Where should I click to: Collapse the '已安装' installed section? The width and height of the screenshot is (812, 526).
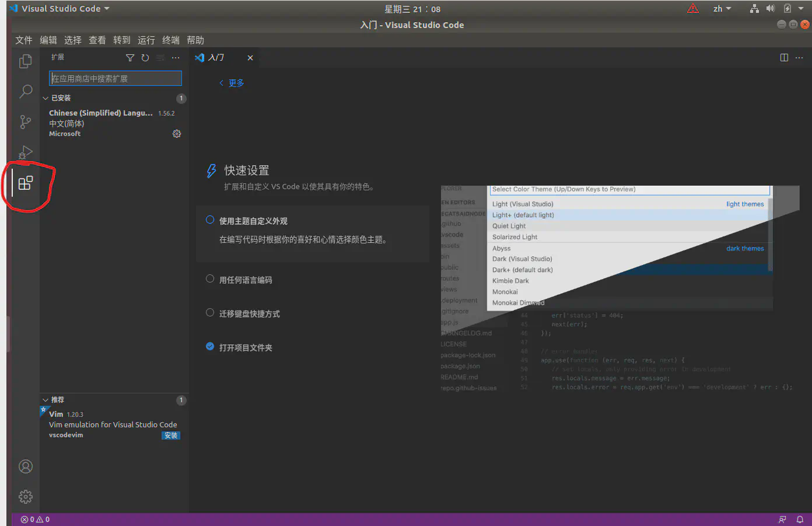pyautogui.click(x=45, y=98)
